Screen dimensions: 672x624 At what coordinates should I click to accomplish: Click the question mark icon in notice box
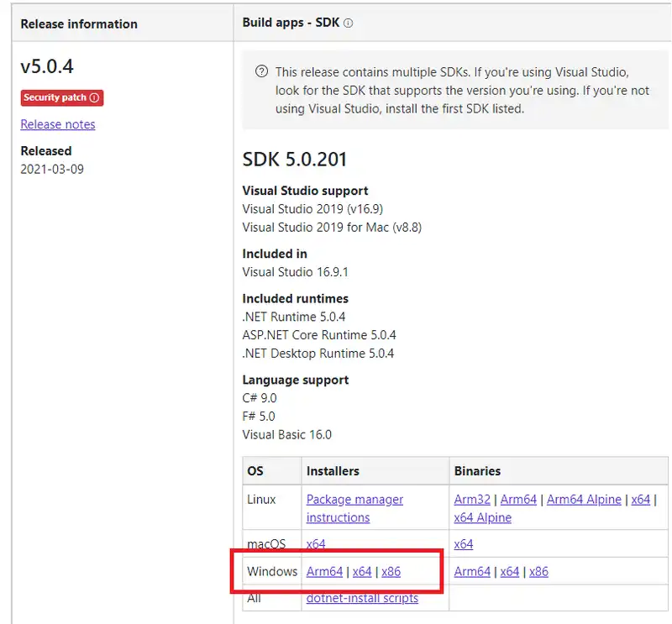click(261, 72)
